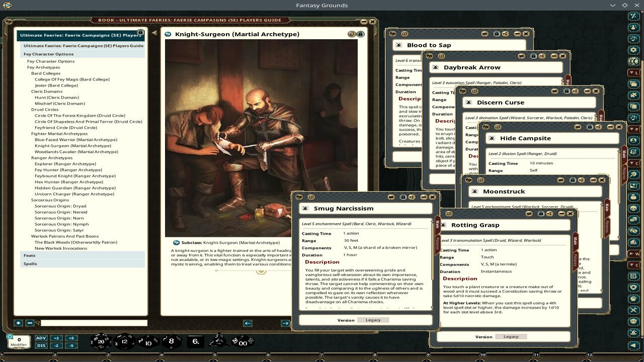The height and width of the screenshot is (362, 644).
Task: Click the plus button below the table of contents
Action: tap(19, 322)
